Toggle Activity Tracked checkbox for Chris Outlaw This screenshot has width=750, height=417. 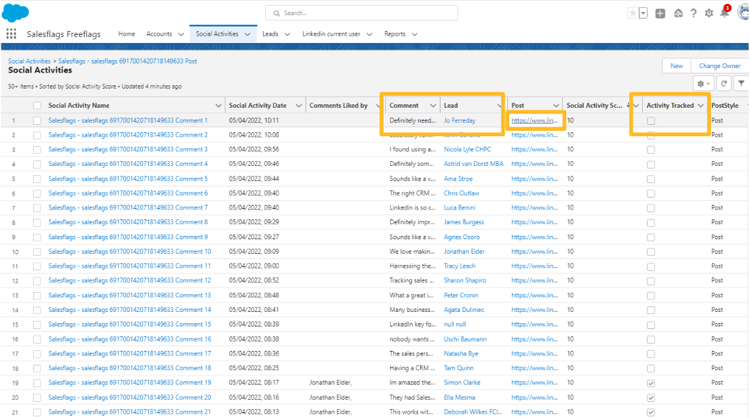651,194
